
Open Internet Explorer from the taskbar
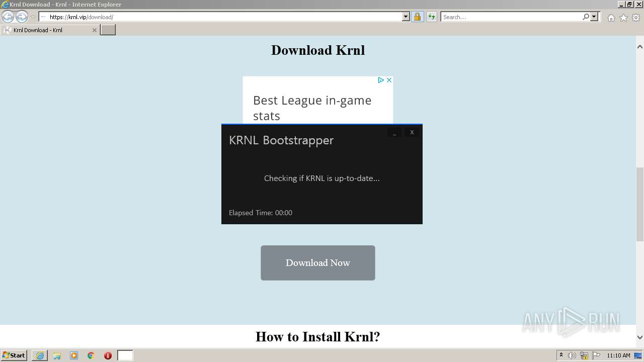point(40,355)
